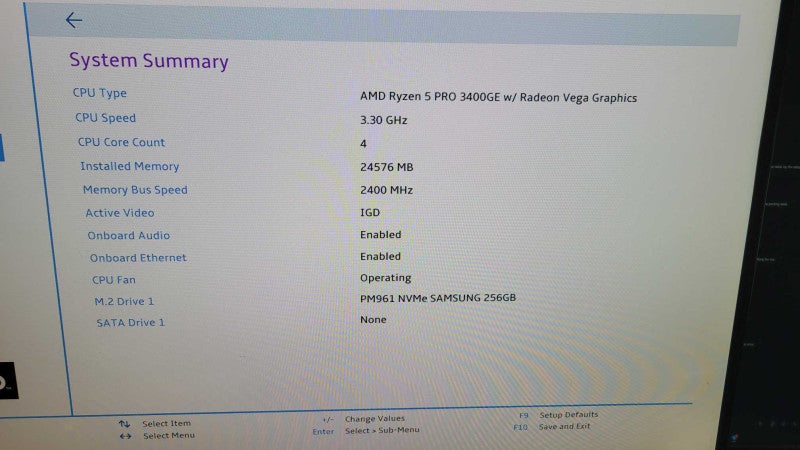The width and height of the screenshot is (800, 450).
Task: Click the +/- key label
Action: 328,420
